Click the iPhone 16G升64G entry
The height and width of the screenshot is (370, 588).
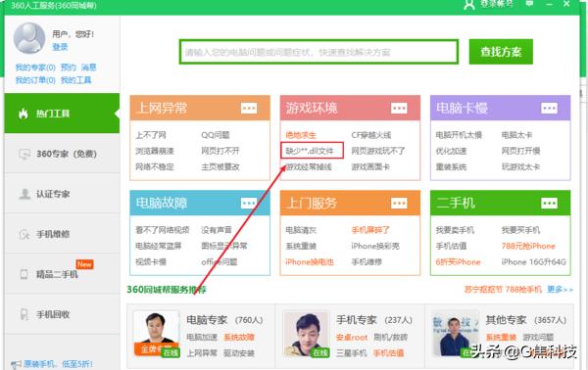[534, 261]
